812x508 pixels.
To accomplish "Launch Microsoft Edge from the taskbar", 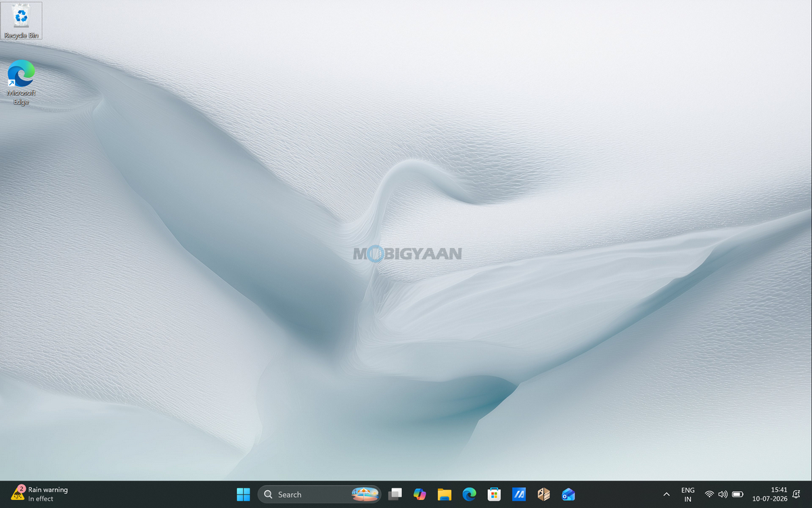I will [x=470, y=494].
